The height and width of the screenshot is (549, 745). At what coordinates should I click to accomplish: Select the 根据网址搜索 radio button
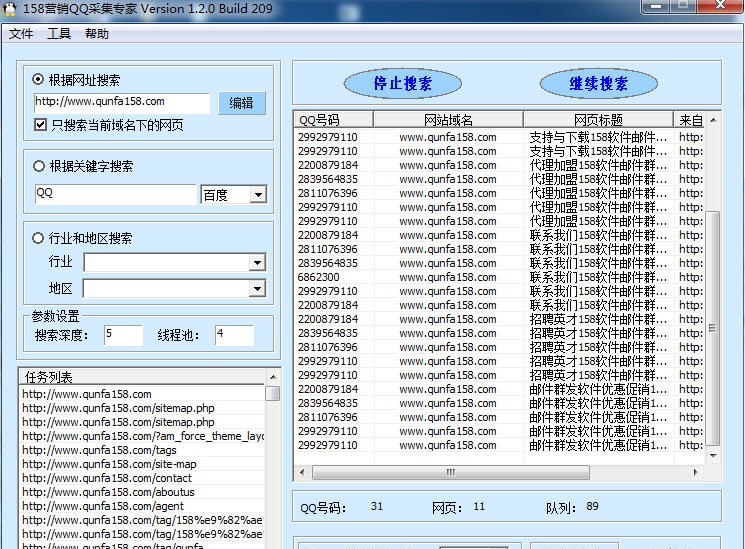click(38, 79)
